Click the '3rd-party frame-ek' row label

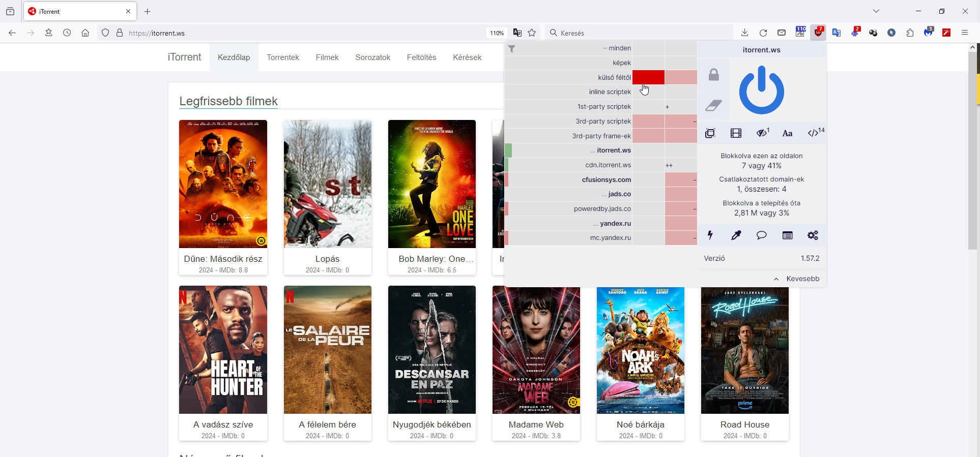click(601, 136)
